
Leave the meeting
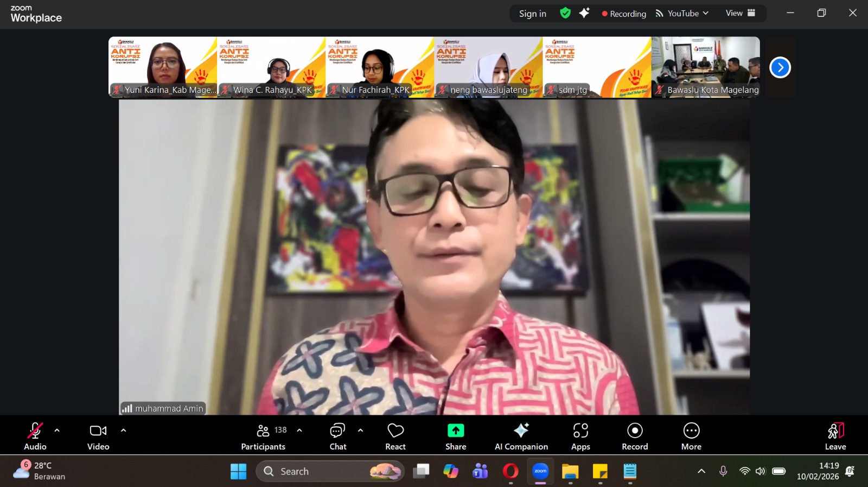(835, 436)
